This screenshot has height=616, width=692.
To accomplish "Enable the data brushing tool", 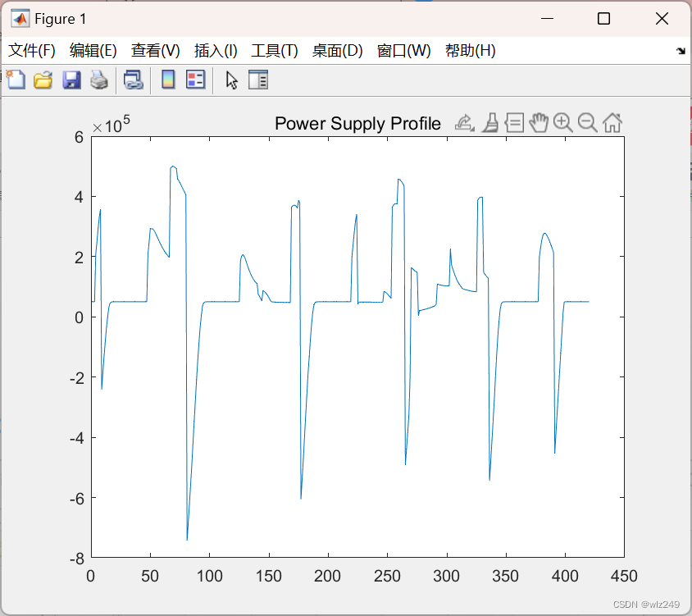I will coord(489,123).
